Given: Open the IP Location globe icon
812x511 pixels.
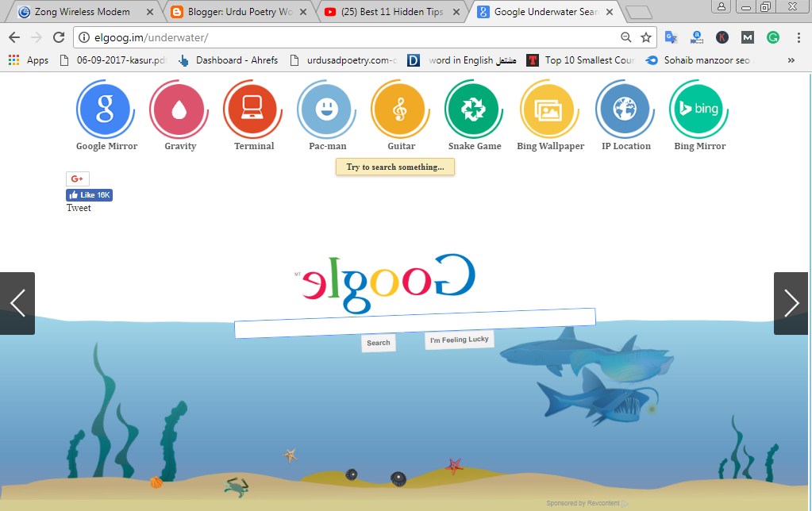Looking at the screenshot, I should [x=625, y=109].
